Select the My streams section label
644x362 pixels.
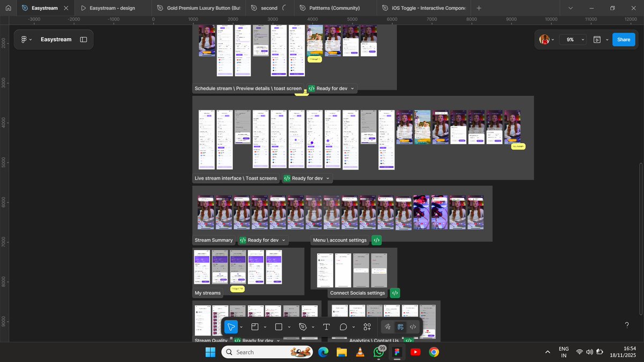tap(208, 293)
